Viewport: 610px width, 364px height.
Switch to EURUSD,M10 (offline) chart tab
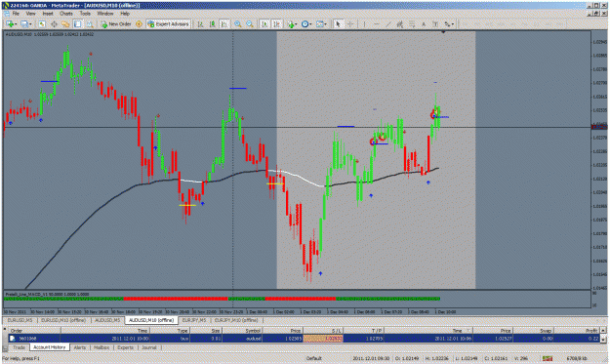point(63,320)
